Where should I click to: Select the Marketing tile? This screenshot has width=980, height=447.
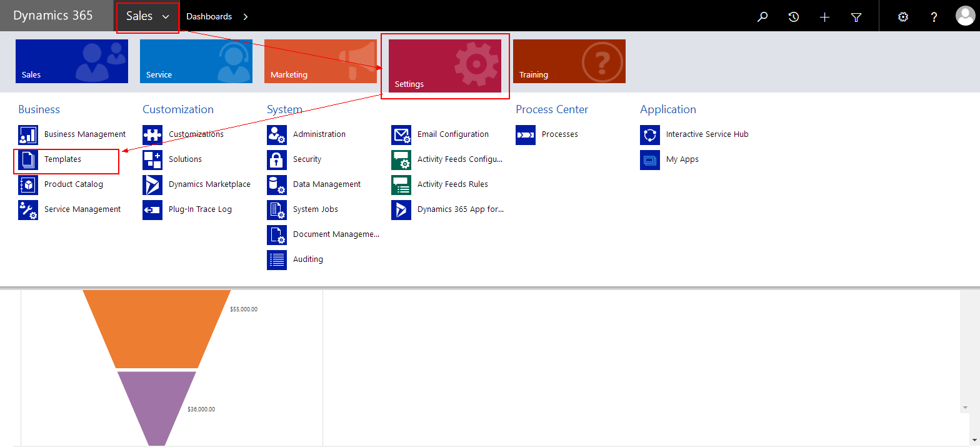(321, 61)
